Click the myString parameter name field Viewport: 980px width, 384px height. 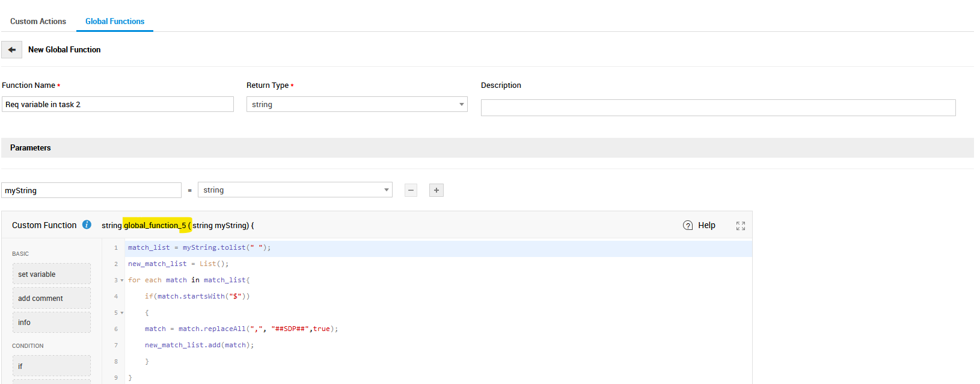[x=91, y=190]
